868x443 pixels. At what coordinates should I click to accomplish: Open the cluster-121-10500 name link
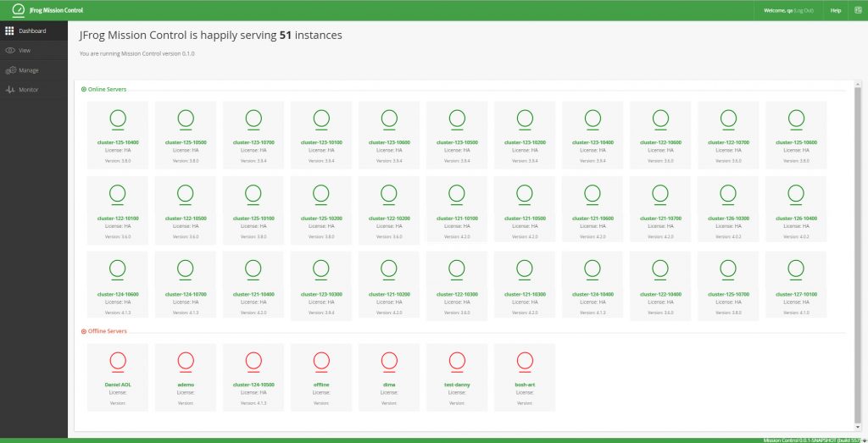click(525, 219)
